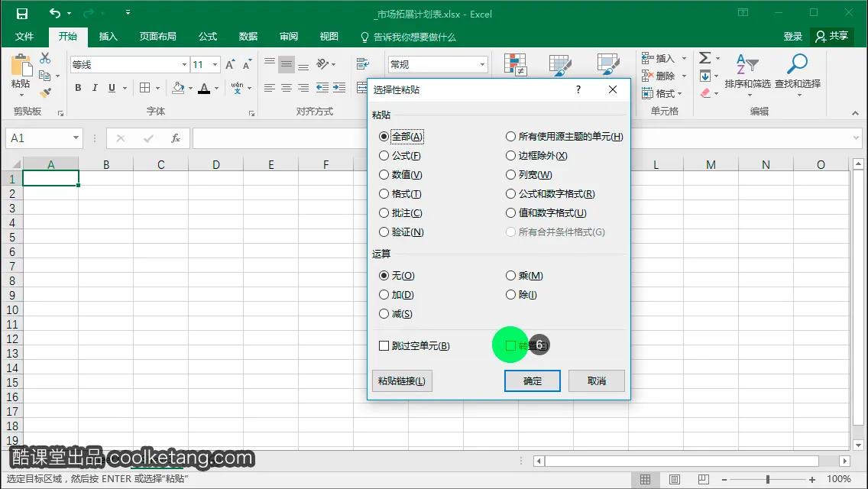The width and height of the screenshot is (868, 489).
Task: Click the Orientation text angle icon
Action: click(x=322, y=64)
